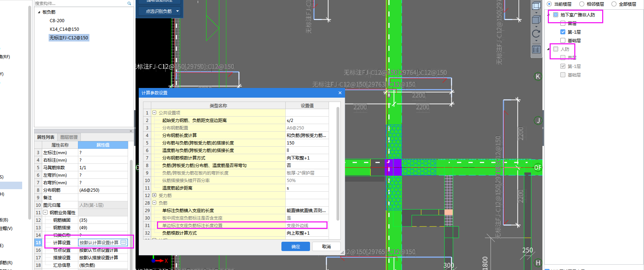Collapse the 板负筋 tree node
Viewport: 644px width, 270px height.
(x=39, y=12)
